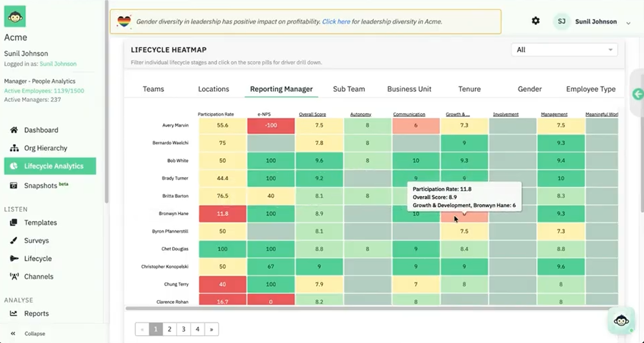The image size is (644, 343).
Task: Switch to the Teams tab
Action: pos(154,89)
